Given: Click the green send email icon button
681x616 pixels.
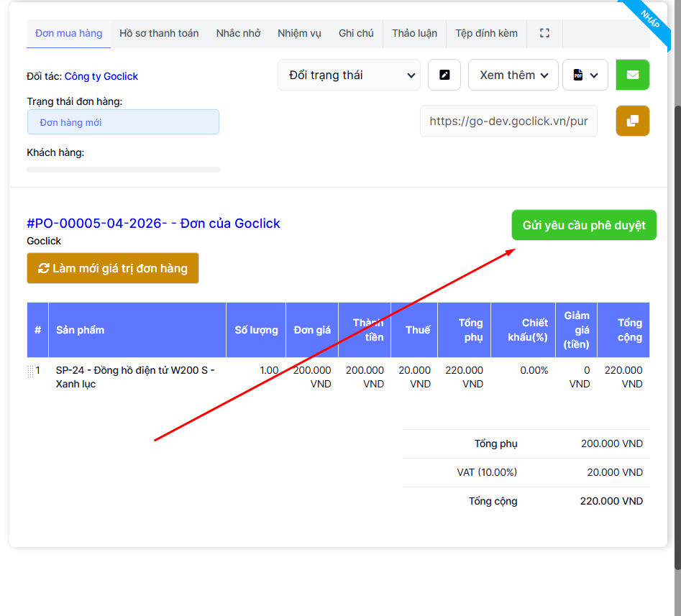Looking at the screenshot, I should pos(632,75).
